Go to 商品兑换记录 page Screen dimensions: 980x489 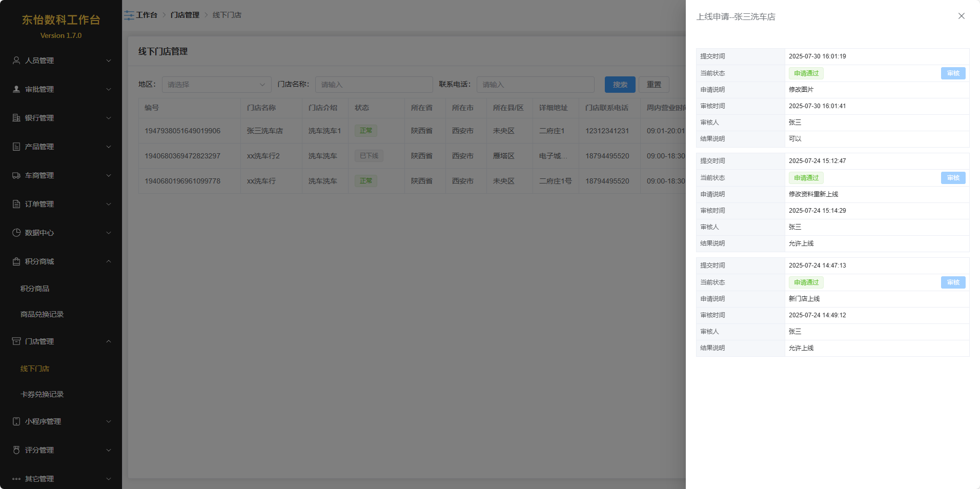coord(42,314)
